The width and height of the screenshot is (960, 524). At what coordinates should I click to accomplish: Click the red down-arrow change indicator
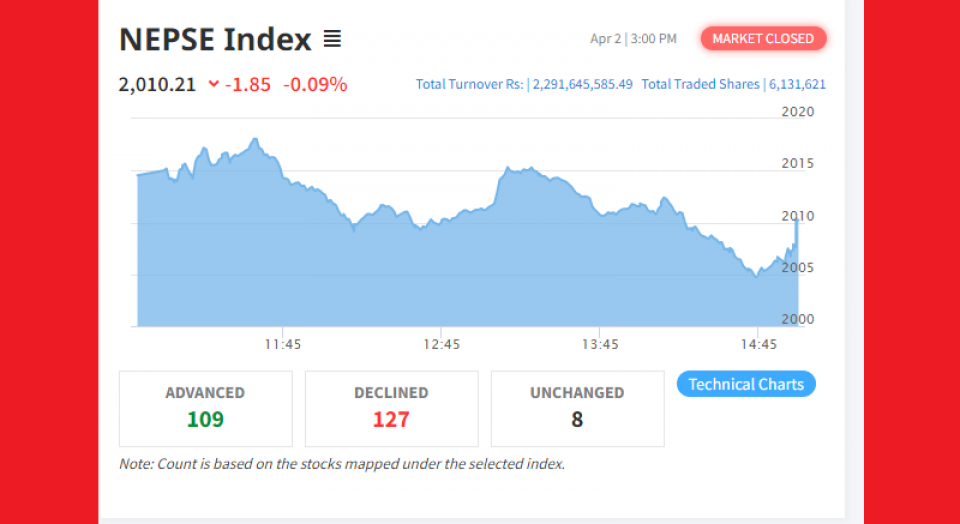pyautogui.click(x=214, y=84)
